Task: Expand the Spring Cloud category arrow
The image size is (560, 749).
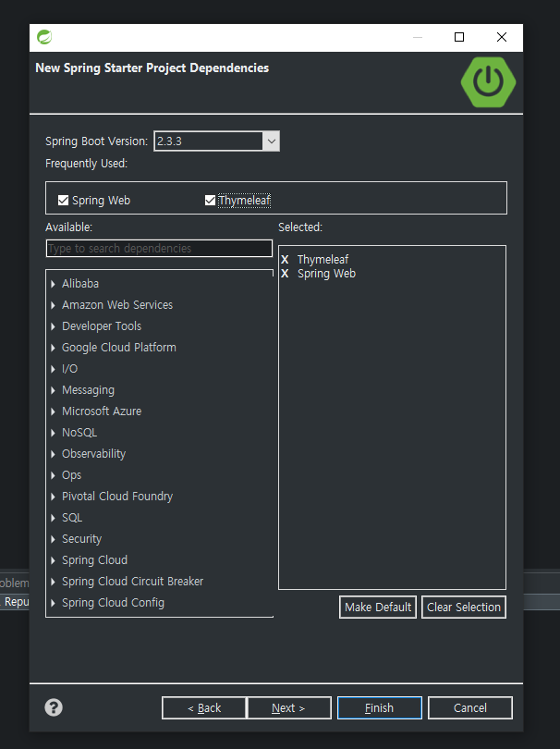Action: tap(53, 559)
